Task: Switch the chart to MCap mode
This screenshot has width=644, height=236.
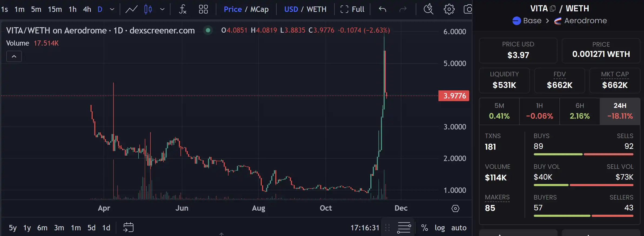Action: click(x=260, y=9)
